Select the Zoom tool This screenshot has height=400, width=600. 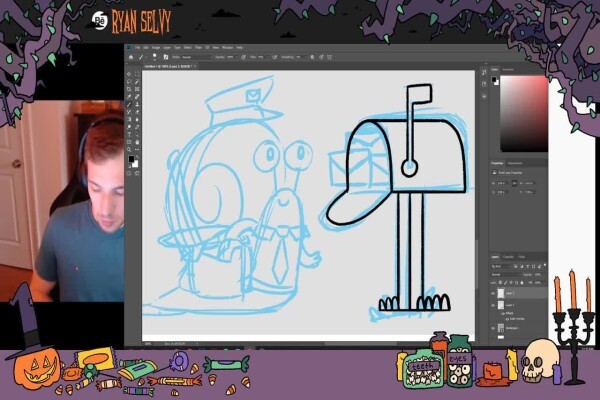[x=129, y=150]
